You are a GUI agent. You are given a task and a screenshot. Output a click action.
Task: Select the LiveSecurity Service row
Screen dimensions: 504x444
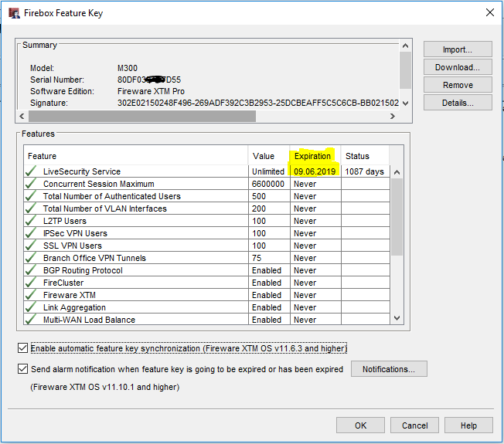[x=207, y=171]
